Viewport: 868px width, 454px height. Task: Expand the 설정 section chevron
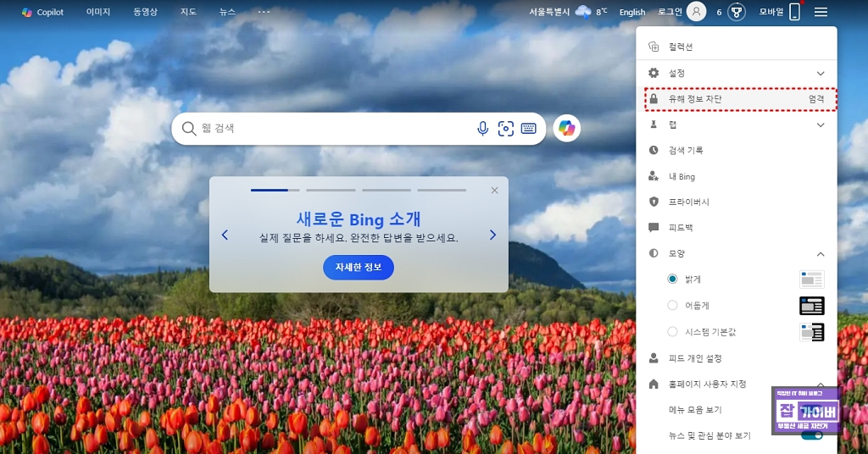pos(821,74)
